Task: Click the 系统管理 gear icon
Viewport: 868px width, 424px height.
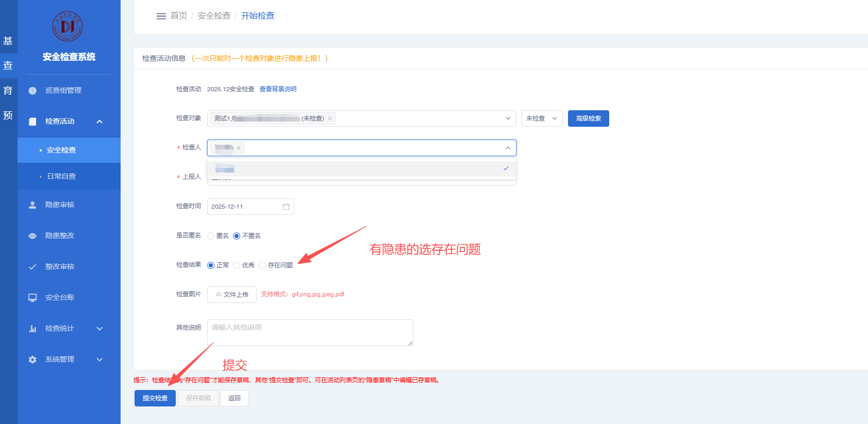Action: tap(32, 360)
